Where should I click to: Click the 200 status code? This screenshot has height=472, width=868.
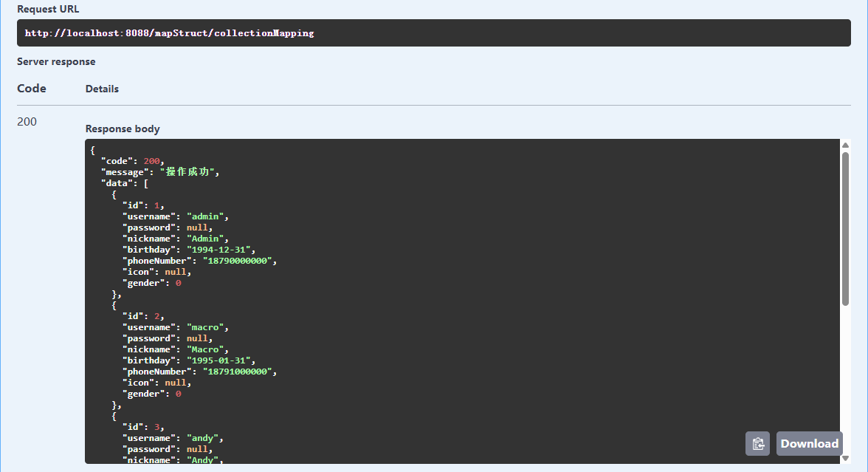27,122
